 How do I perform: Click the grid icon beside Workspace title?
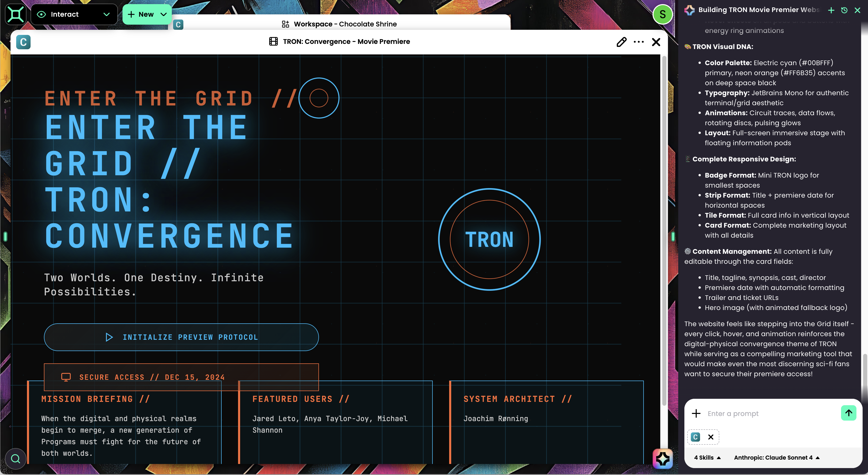[285, 24]
